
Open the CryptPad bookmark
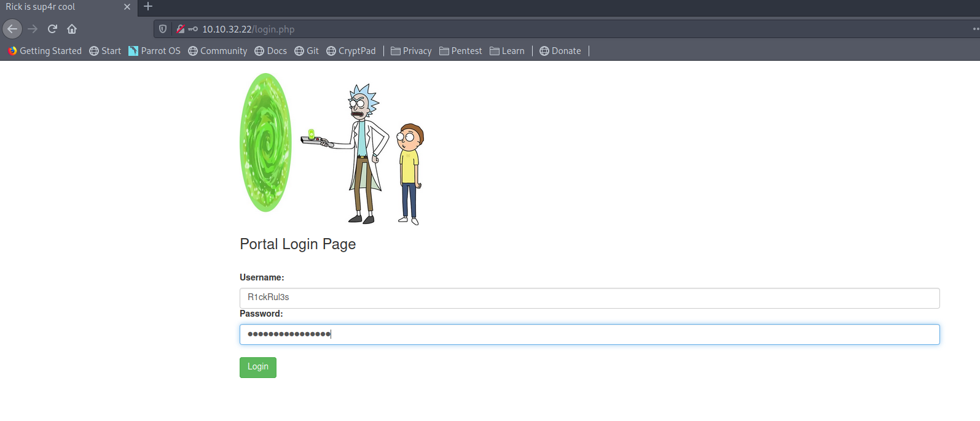351,51
